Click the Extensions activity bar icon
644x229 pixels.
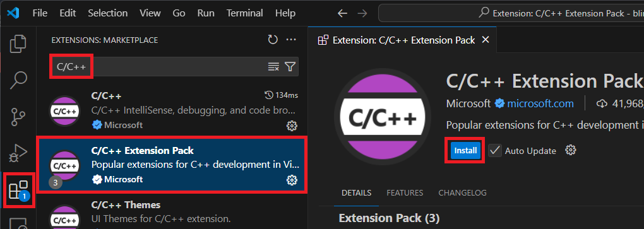(18, 191)
